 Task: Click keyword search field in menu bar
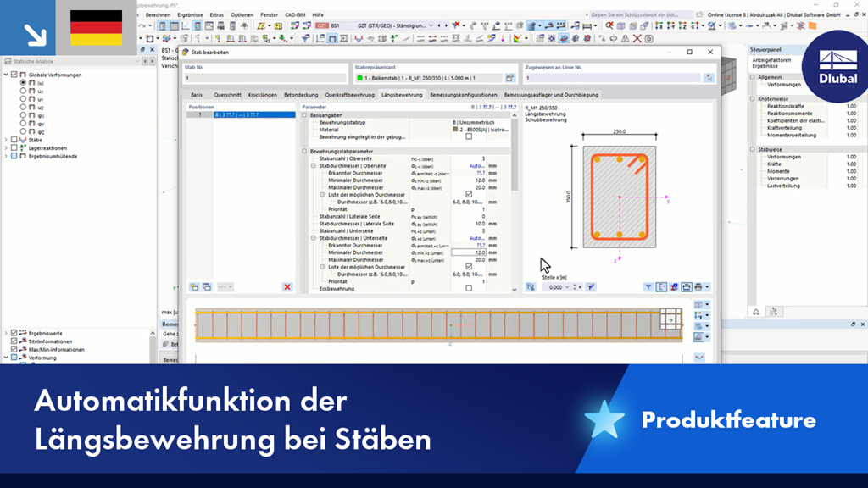pyautogui.click(x=641, y=15)
